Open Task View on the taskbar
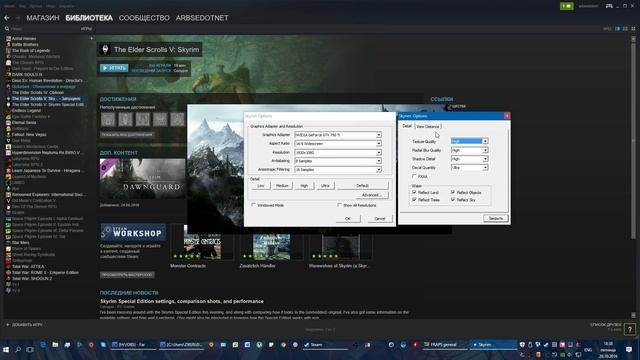This screenshot has width=640, height=360. (30, 350)
